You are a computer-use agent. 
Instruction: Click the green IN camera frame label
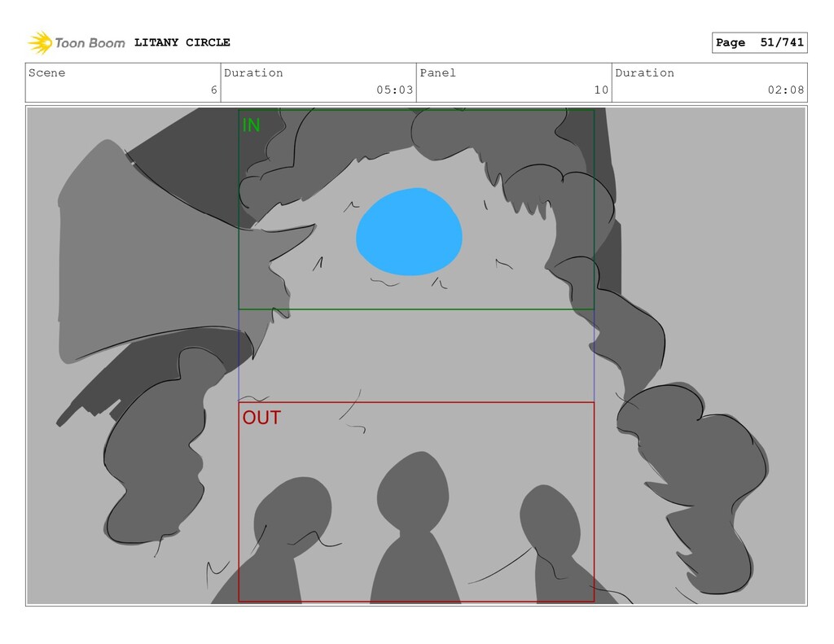(251, 125)
